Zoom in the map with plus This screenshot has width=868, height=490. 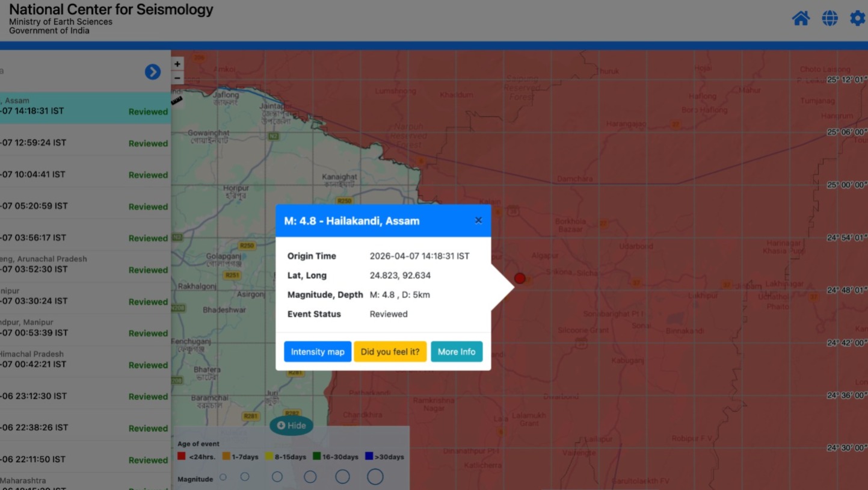point(177,64)
